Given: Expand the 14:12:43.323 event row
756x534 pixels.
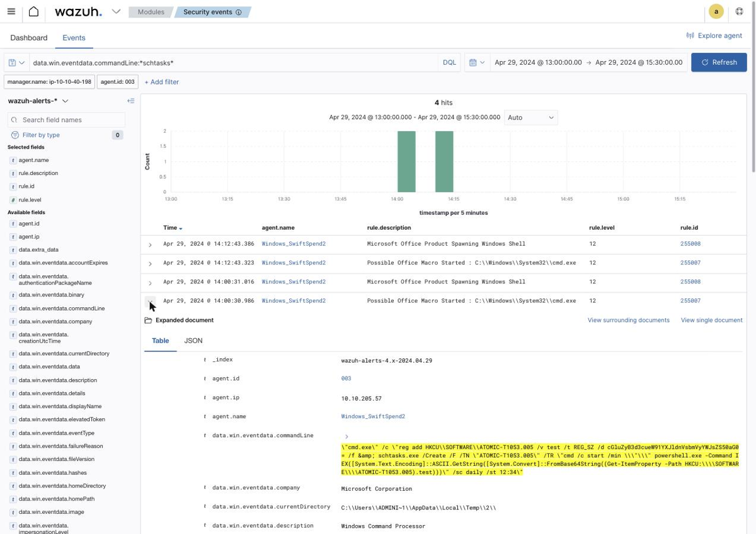Looking at the screenshot, I should (150, 264).
